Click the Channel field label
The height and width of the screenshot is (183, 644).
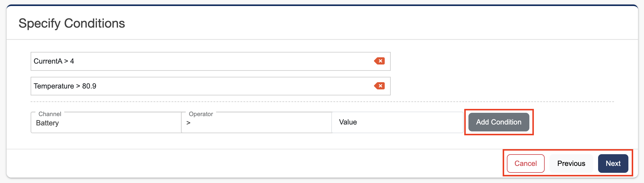pos(50,114)
